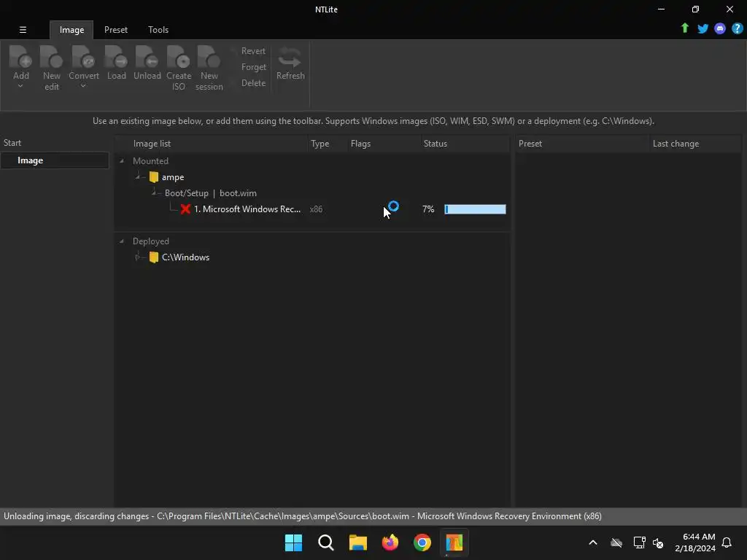Open File Explorer from taskbar

pos(357,542)
